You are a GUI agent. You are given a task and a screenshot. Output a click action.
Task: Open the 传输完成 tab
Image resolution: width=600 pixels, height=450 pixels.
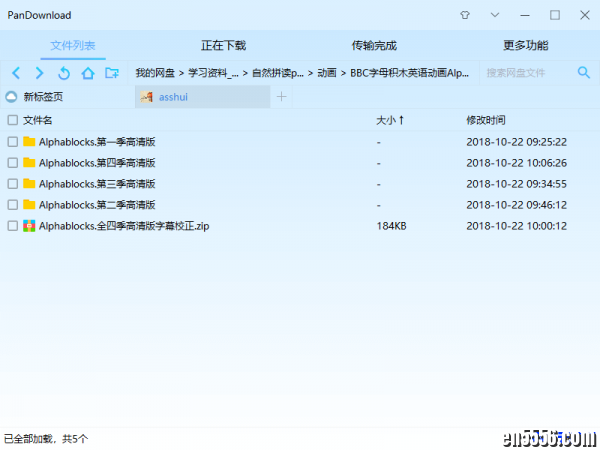click(374, 45)
